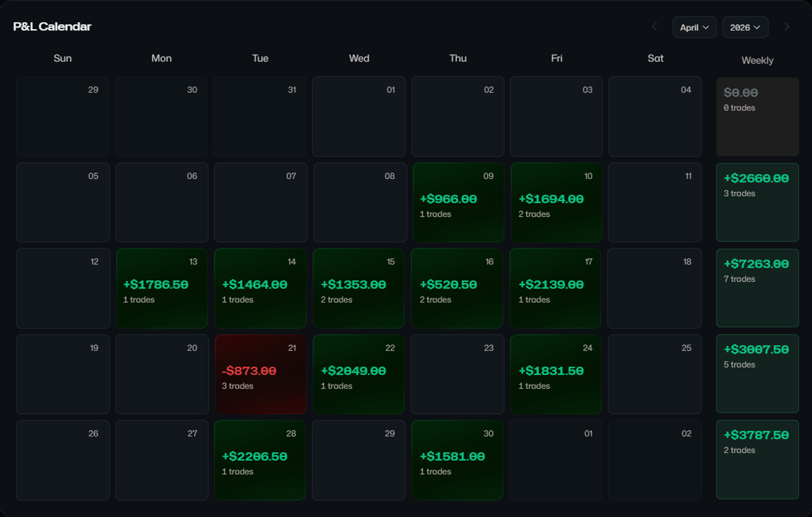The image size is (812, 517).
Task: Open weekly summary showing +$2660.00
Action: [757, 202]
